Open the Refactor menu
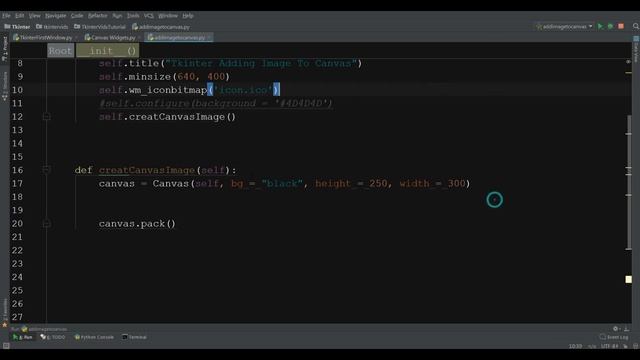 tap(98, 16)
